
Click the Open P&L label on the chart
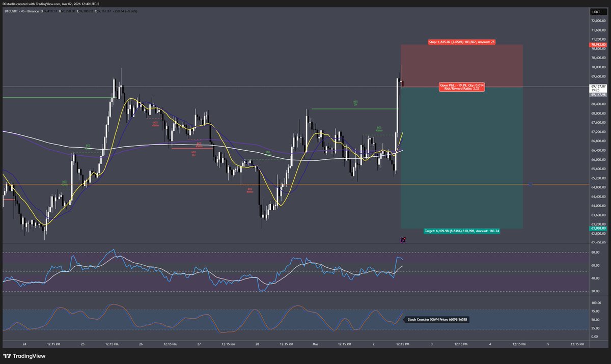(461, 85)
